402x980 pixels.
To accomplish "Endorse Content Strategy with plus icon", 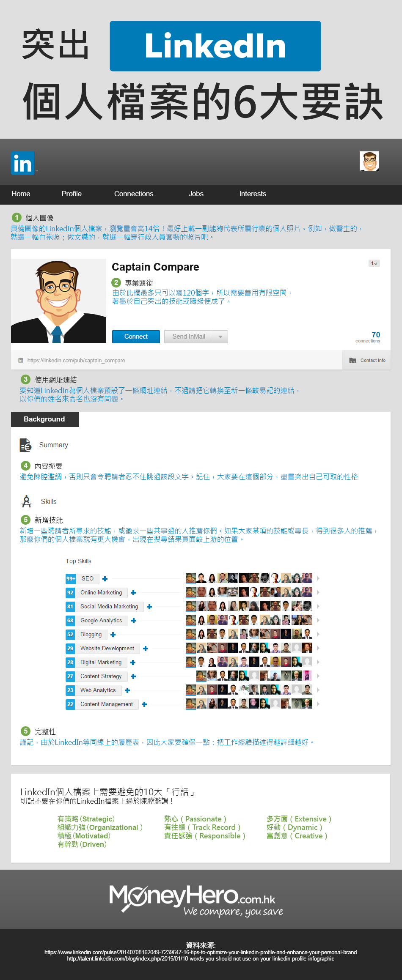I will click(133, 676).
